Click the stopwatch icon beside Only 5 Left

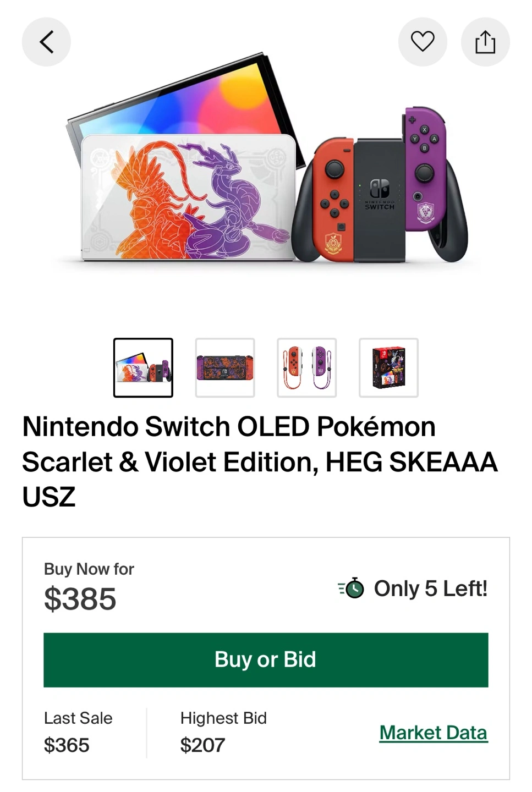point(351,588)
